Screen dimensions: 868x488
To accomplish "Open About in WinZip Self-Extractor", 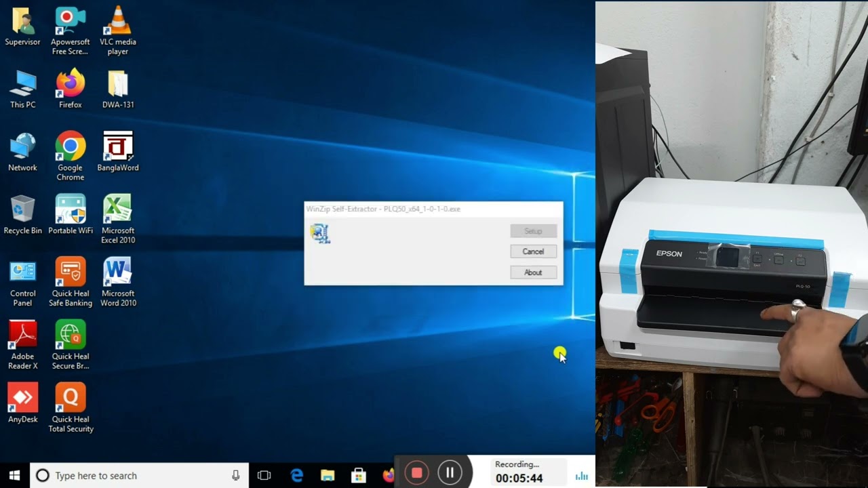I will point(533,272).
